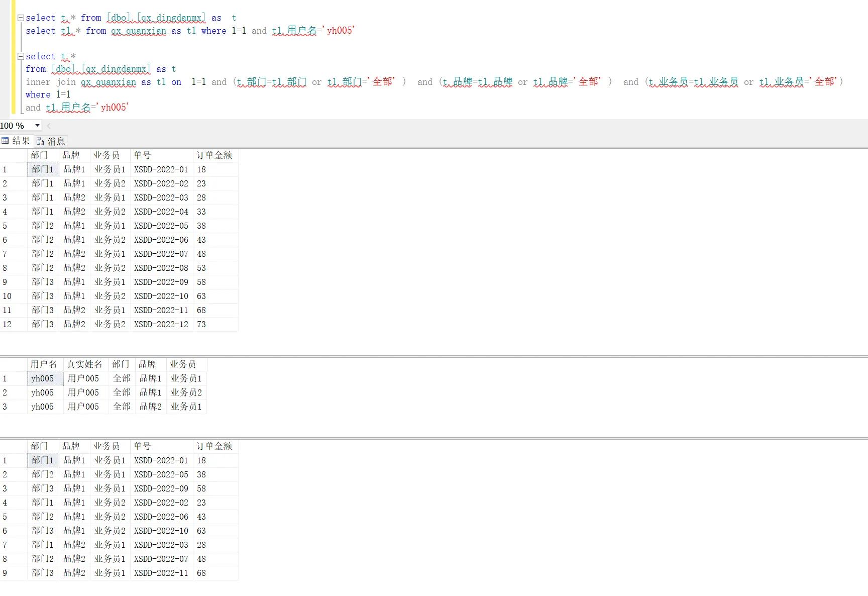Collapse the second select t.* block
The image size is (868, 596).
tap(21, 56)
